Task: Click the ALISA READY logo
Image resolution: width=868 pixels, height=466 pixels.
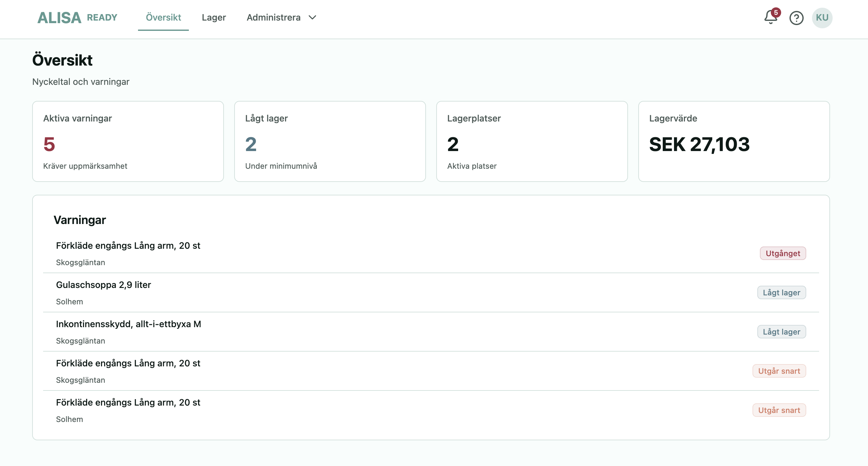Action: 77,18
